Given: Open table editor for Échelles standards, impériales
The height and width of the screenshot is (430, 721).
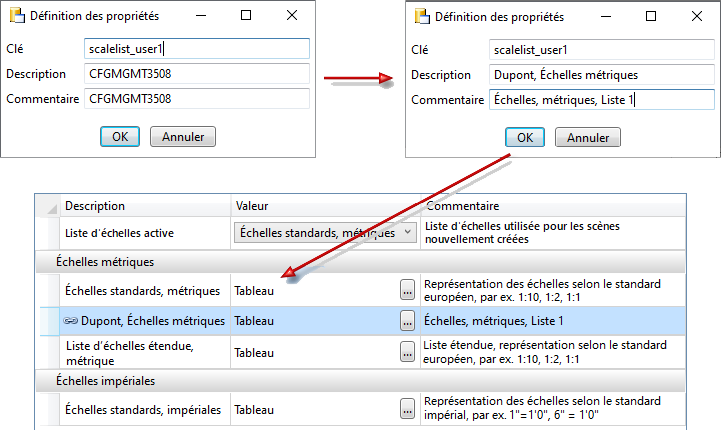Looking at the screenshot, I should [407, 408].
